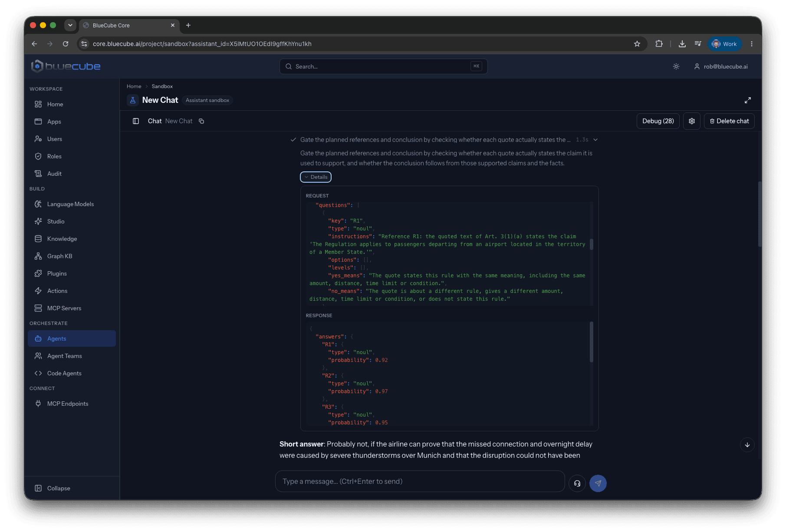The height and width of the screenshot is (532, 786).
Task: Click the Actions lightning icon
Action: click(38, 291)
